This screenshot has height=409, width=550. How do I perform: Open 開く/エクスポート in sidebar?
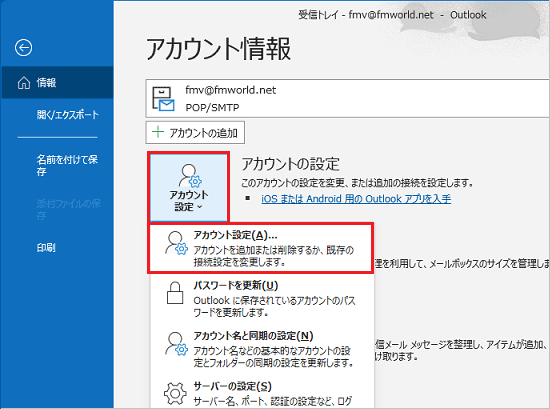(x=68, y=115)
